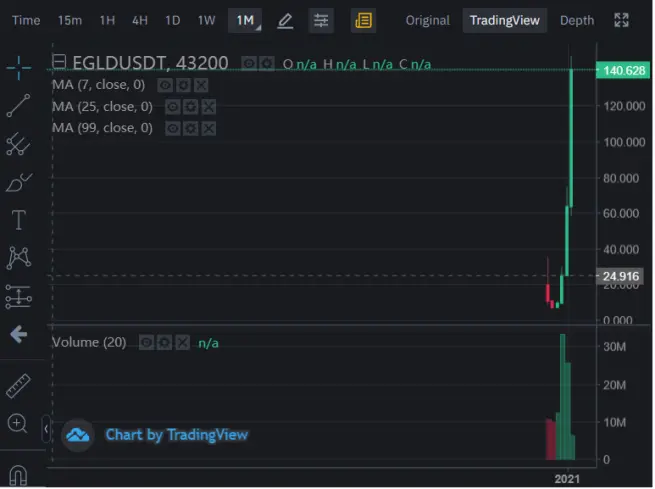Open the long position prediction tool
This screenshot has width=655, height=489.
coord(18,296)
